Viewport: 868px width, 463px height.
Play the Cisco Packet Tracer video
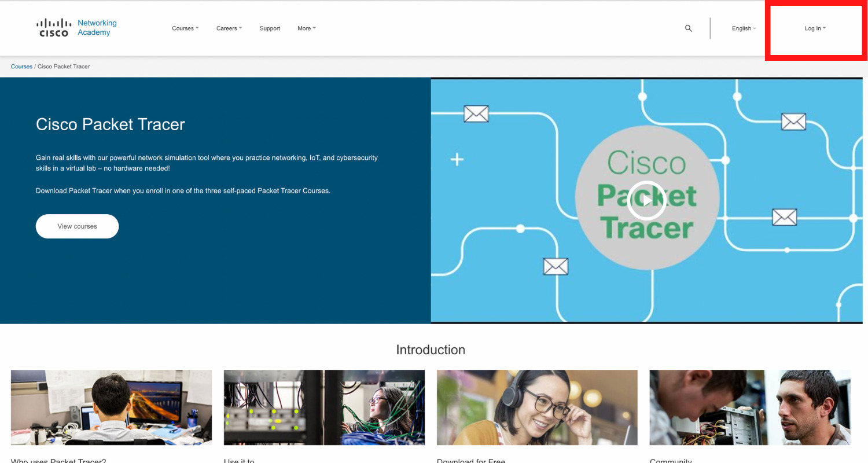click(x=646, y=200)
